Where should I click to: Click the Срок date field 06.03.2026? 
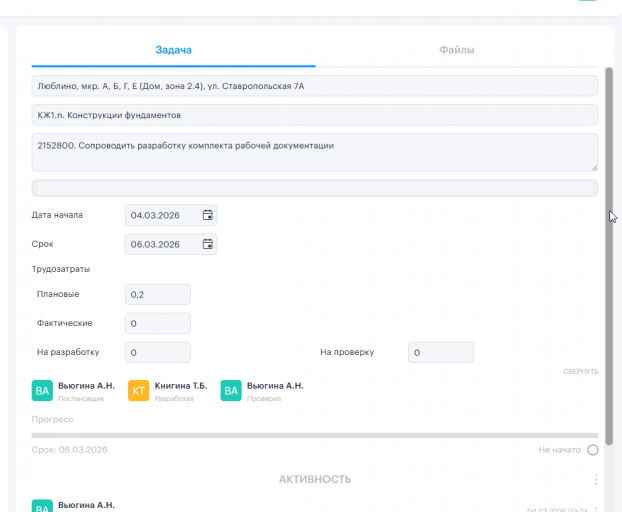[171, 244]
